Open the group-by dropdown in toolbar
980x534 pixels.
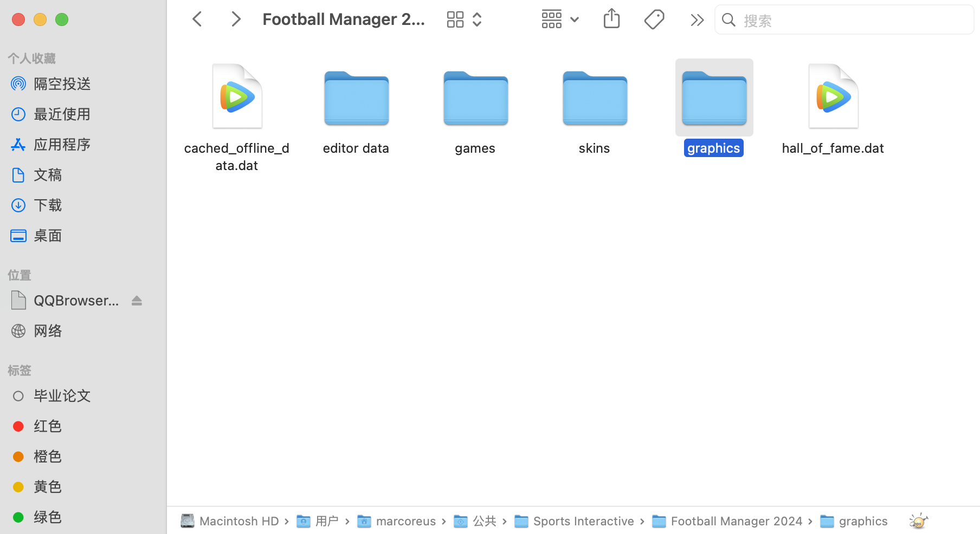560,20
